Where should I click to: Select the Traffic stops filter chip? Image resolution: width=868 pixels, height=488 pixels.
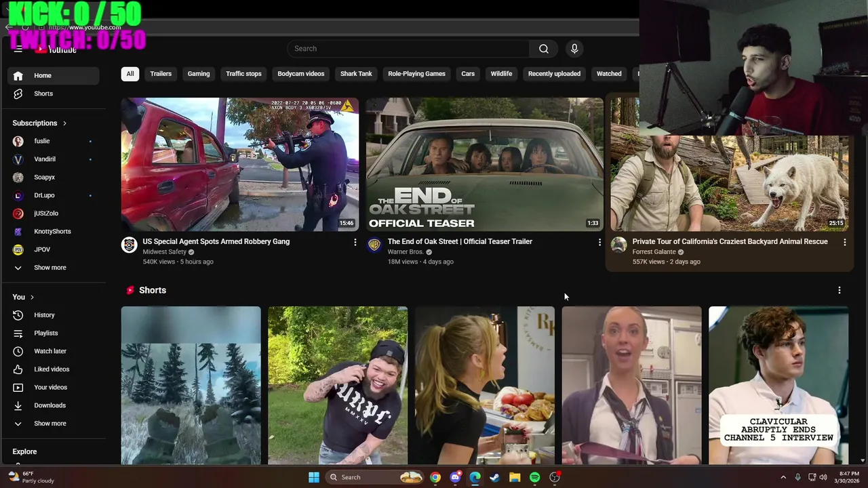tap(243, 74)
